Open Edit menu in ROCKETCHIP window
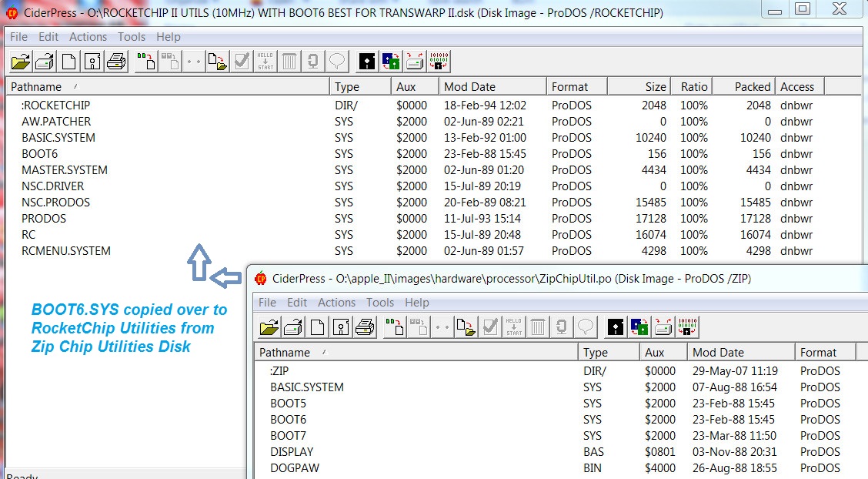 (48, 36)
